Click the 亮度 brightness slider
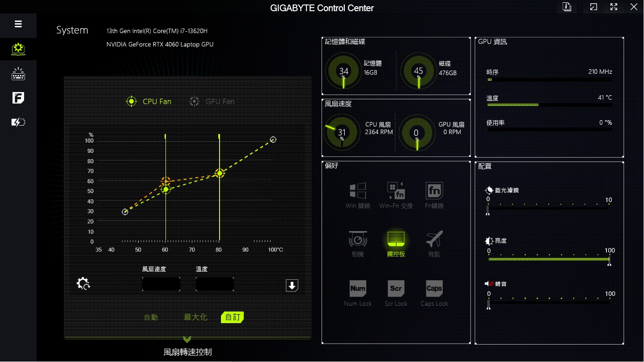The height and width of the screenshot is (362, 644). pyautogui.click(x=549, y=259)
